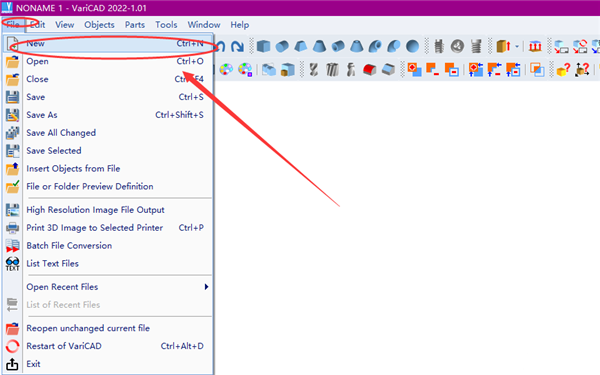The height and width of the screenshot is (375, 600).
Task: Select the cone solid tool
Action: pyautogui.click(x=319, y=47)
